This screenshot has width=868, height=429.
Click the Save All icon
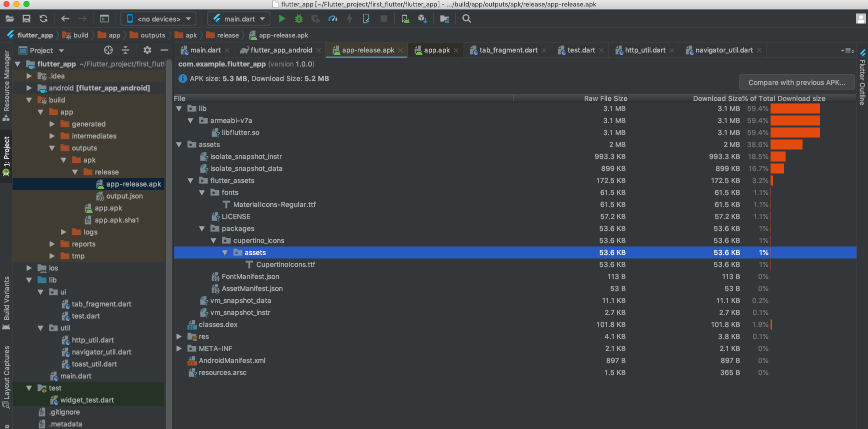pos(26,19)
